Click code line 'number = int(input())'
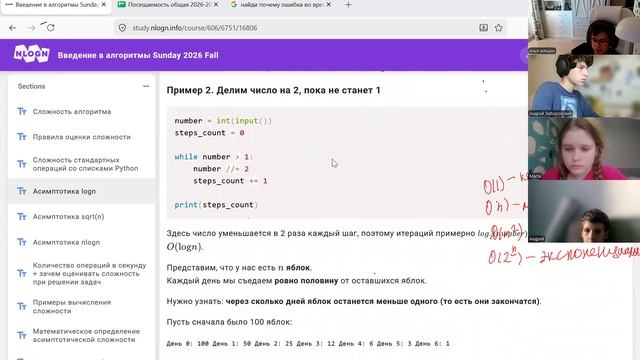Image resolution: width=640 pixels, height=360 pixels. point(223,121)
